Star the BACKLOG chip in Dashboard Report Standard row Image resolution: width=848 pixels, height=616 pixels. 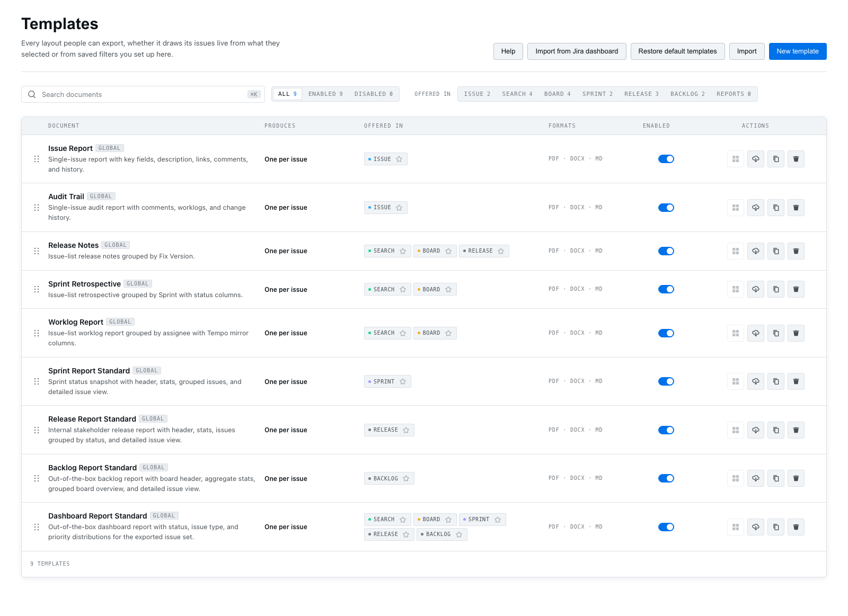pos(459,534)
